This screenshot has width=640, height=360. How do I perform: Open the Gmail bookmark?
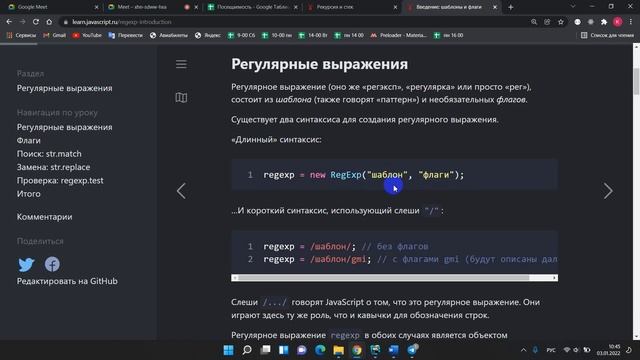(x=55, y=36)
